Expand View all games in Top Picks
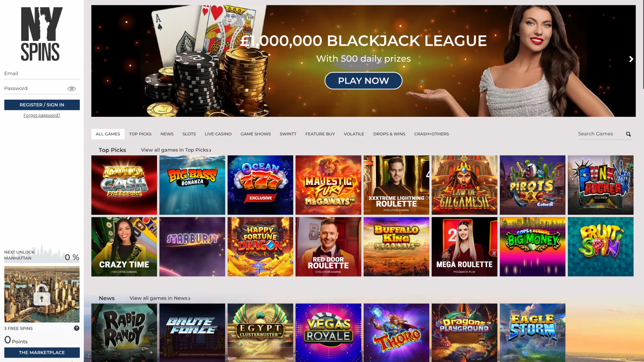 [176, 150]
